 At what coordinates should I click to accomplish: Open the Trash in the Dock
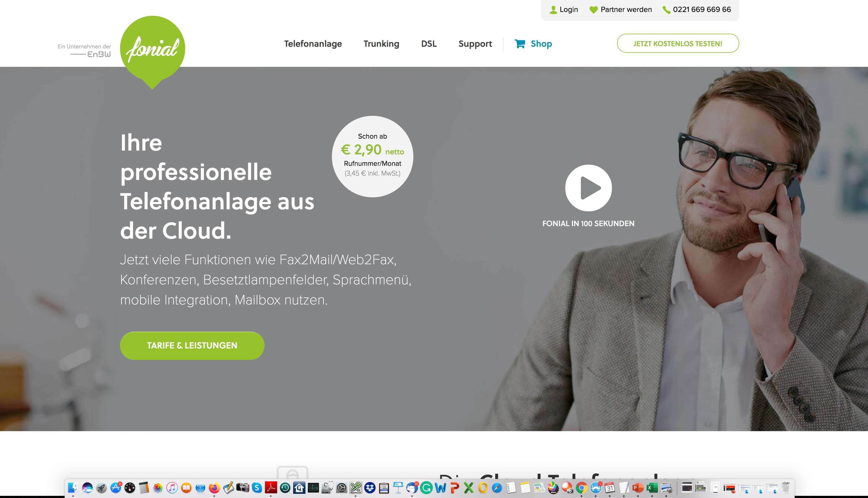click(786, 488)
